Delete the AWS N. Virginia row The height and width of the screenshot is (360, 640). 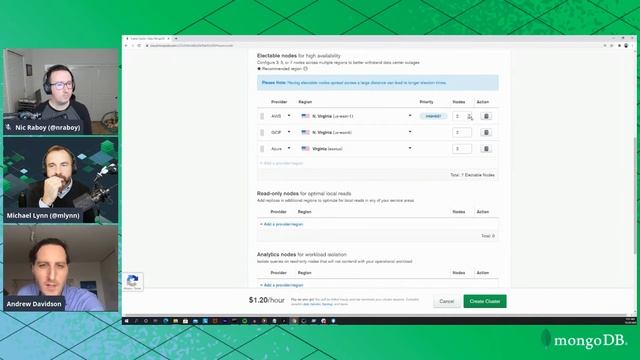pos(486,116)
